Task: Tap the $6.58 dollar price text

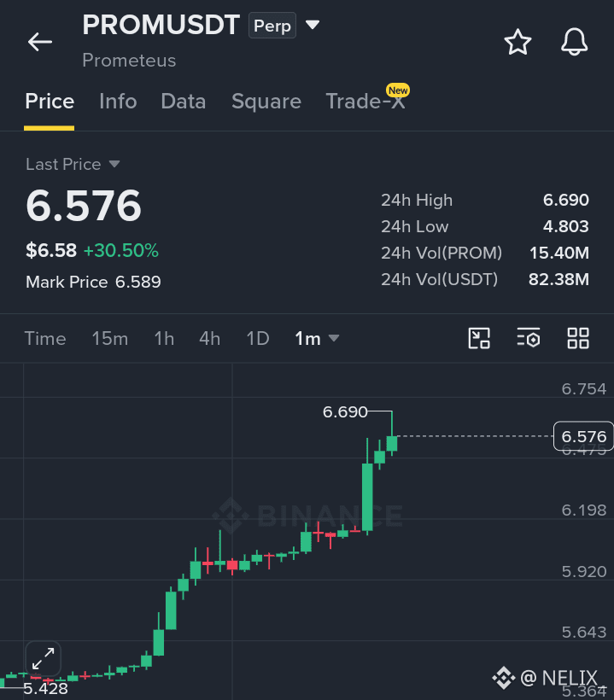Action: pyautogui.click(x=51, y=250)
